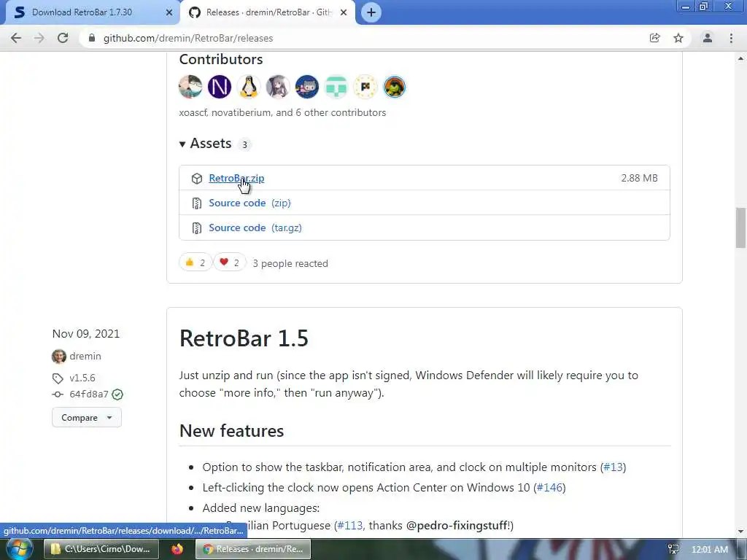
Task: Open the v1.5.6 tag
Action: pyautogui.click(x=82, y=378)
